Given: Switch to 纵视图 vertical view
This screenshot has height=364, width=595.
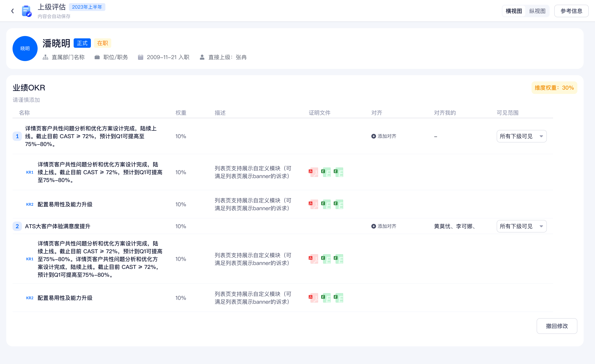Looking at the screenshot, I should pyautogui.click(x=537, y=11).
